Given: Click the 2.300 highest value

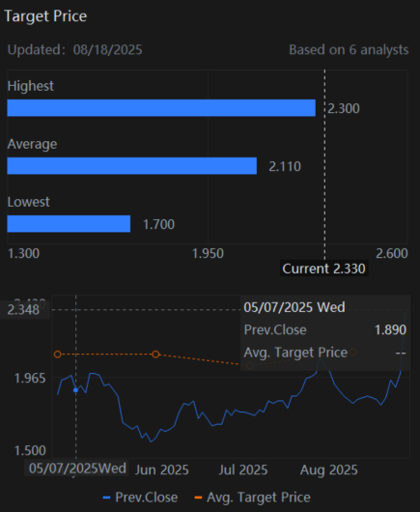Looking at the screenshot, I should pyautogui.click(x=344, y=108).
